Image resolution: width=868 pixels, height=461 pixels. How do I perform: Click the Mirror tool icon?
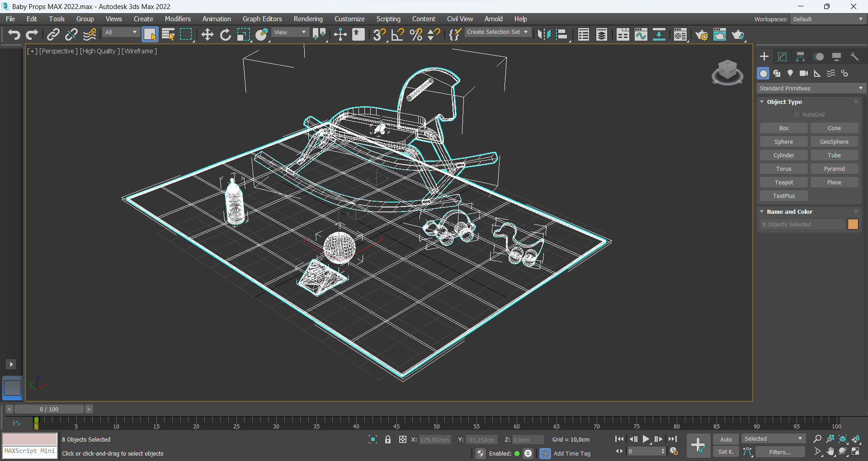pyautogui.click(x=544, y=34)
